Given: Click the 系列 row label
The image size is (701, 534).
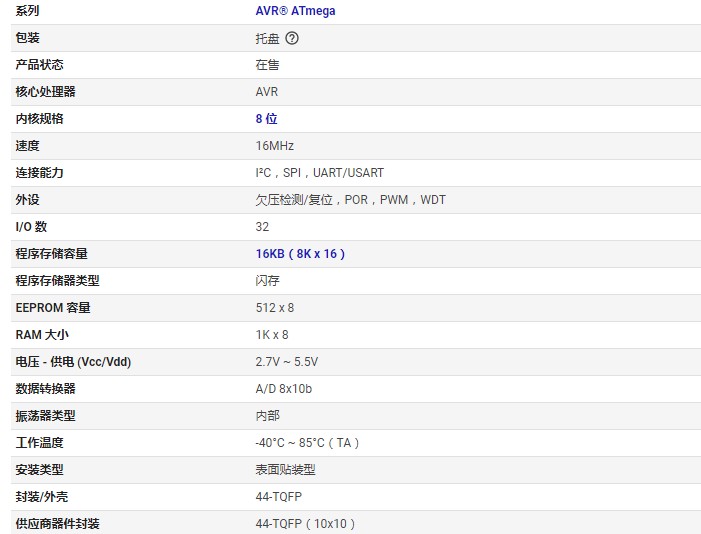Looking at the screenshot, I should click(x=27, y=11).
